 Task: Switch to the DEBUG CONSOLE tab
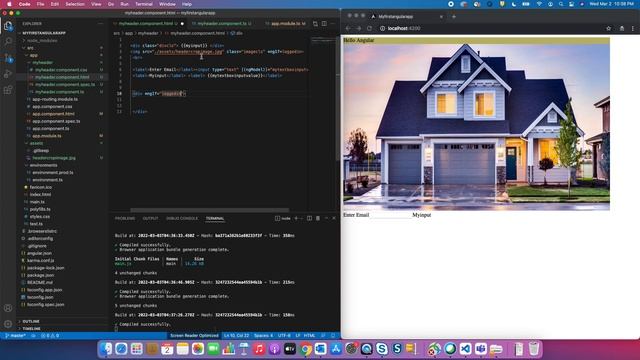[x=182, y=218]
